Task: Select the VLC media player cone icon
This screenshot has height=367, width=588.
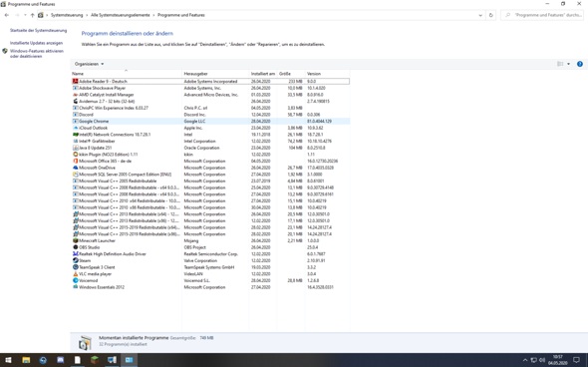Action: [x=75, y=274]
